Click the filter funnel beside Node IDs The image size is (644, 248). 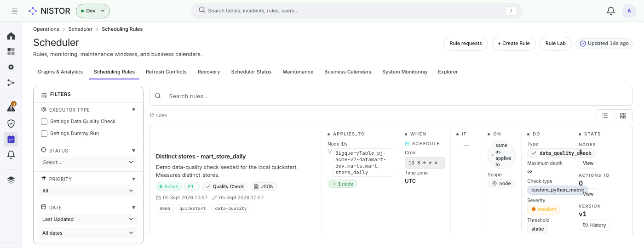pyautogui.click(x=330, y=152)
